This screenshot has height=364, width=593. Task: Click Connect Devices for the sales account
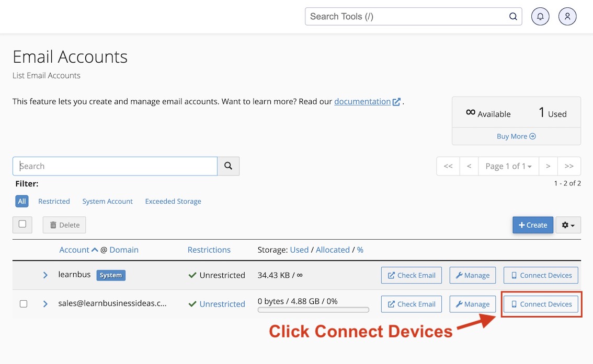(x=541, y=304)
